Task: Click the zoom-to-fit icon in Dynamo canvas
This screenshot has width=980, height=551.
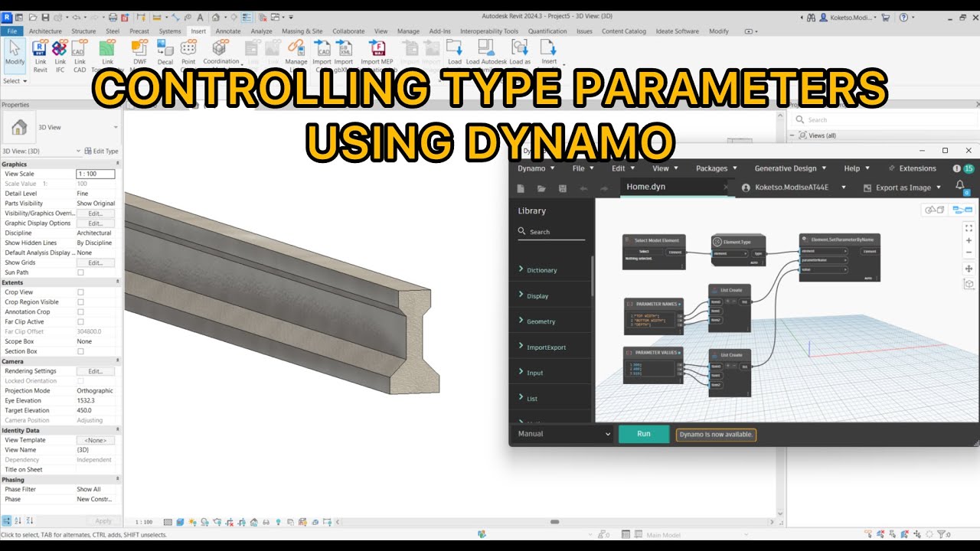Action: (969, 228)
